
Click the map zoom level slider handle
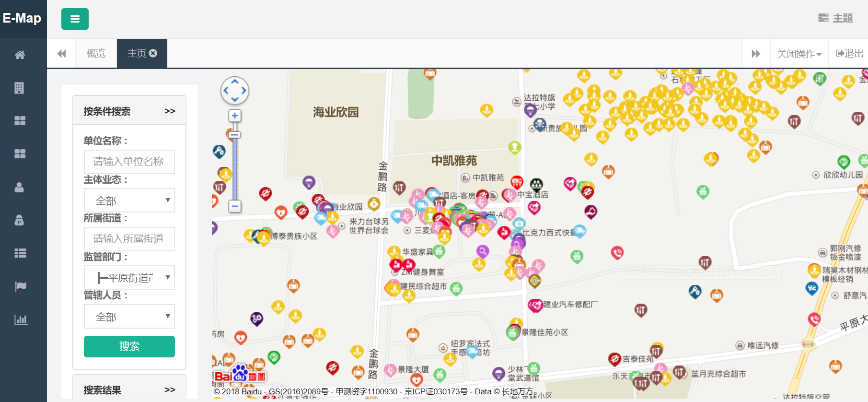tap(235, 135)
